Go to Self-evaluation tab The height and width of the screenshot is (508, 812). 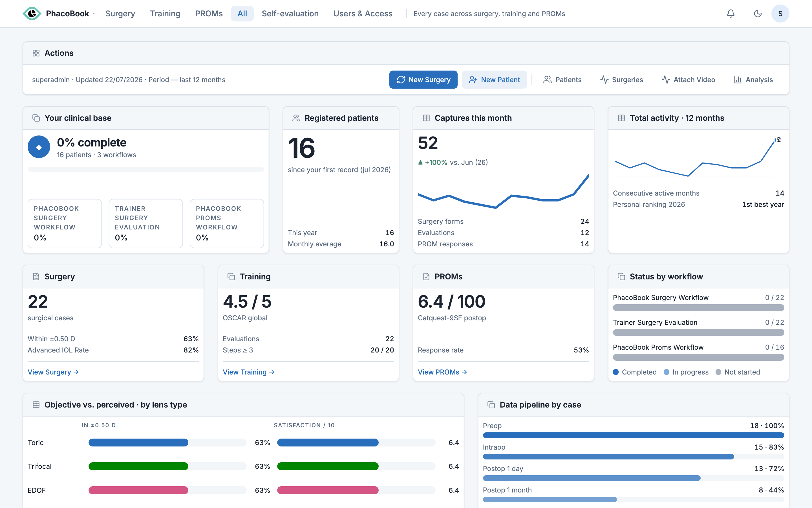tap(290, 14)
